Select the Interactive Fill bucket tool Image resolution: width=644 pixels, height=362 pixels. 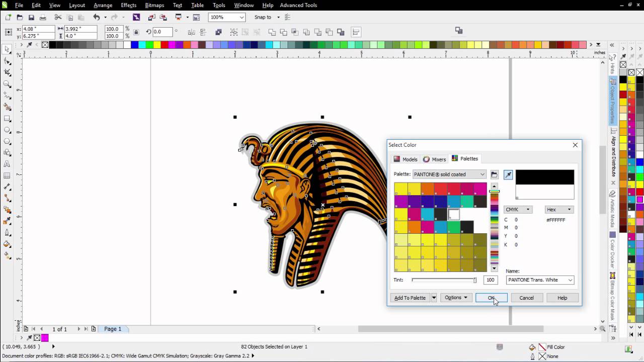pyautogui.click(x=7, y=244)
